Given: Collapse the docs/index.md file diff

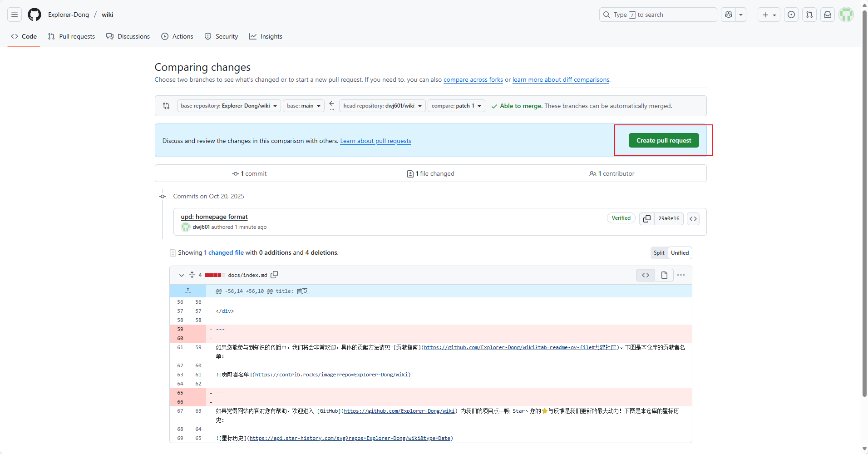Looking at the screenshot, I should (181, 275).
